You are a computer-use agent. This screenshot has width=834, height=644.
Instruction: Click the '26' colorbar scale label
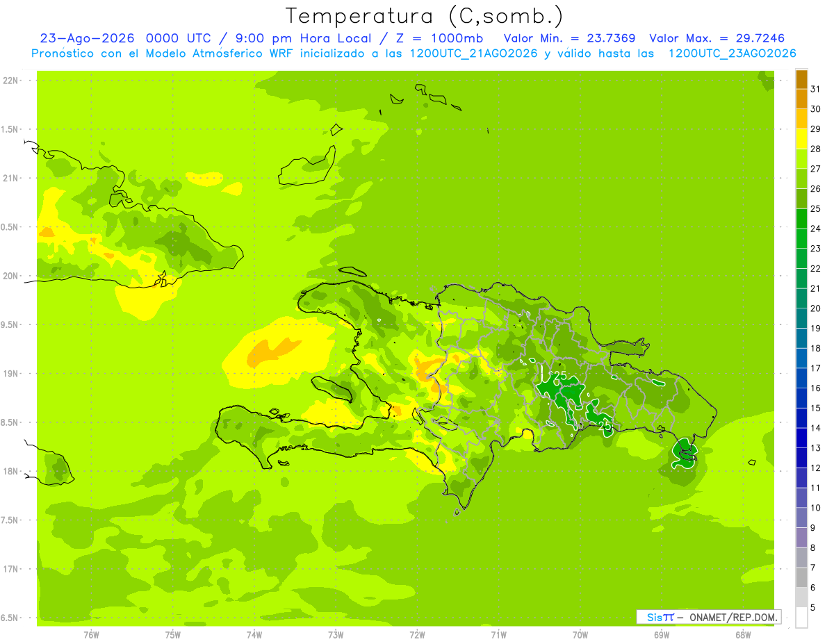click(816, 188)
